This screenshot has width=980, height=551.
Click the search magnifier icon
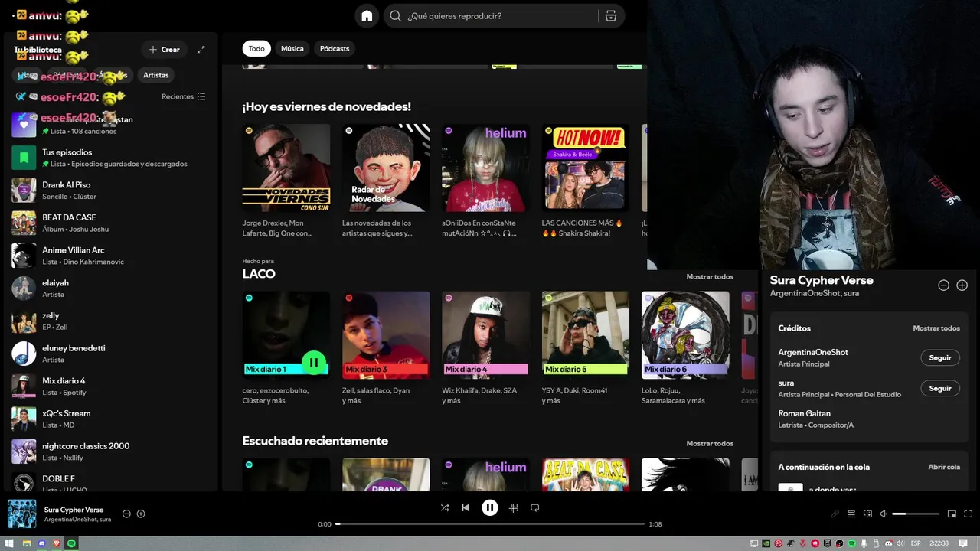point(395,16)
